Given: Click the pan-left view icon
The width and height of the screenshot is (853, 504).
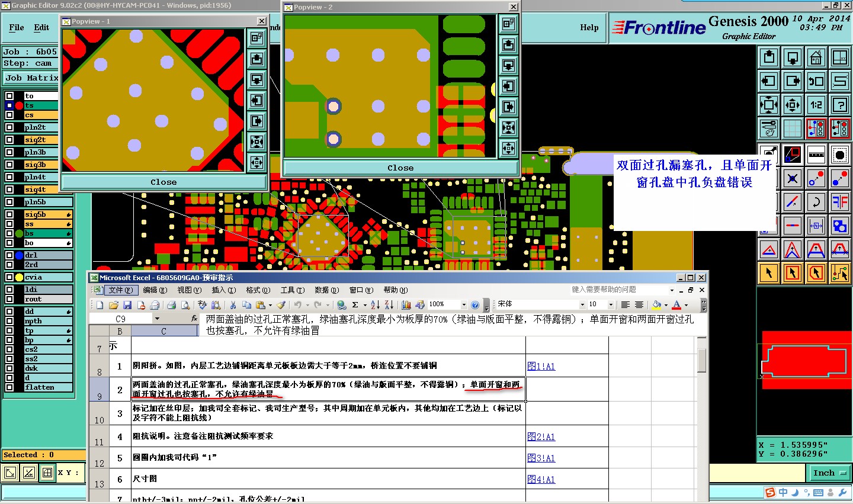Looking at the screenshot, I should click(x=769, y=81).
